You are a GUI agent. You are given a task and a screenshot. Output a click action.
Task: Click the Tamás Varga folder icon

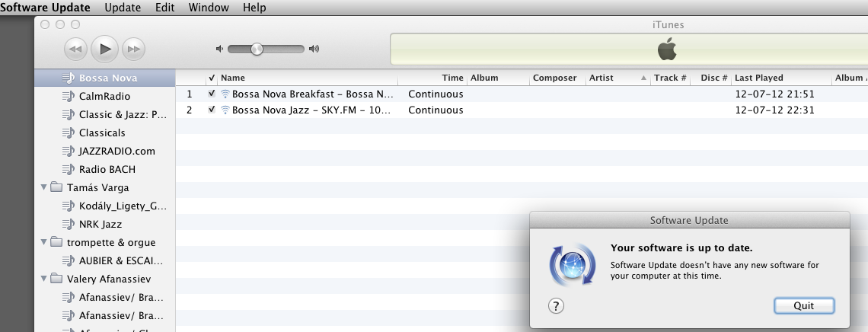pyautogui.click(x=56, y=187)
